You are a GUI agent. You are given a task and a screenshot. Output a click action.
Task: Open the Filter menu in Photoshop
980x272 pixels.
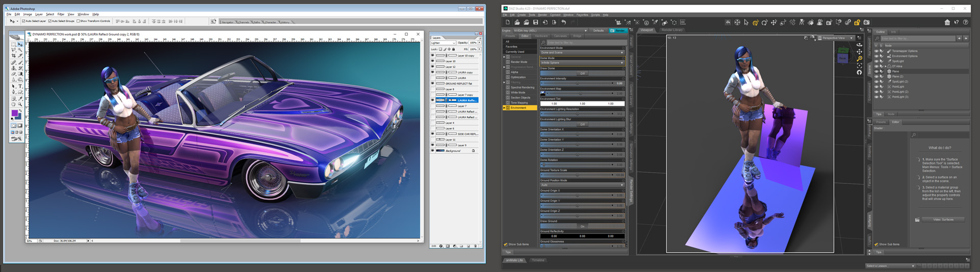tap(61, 14)
